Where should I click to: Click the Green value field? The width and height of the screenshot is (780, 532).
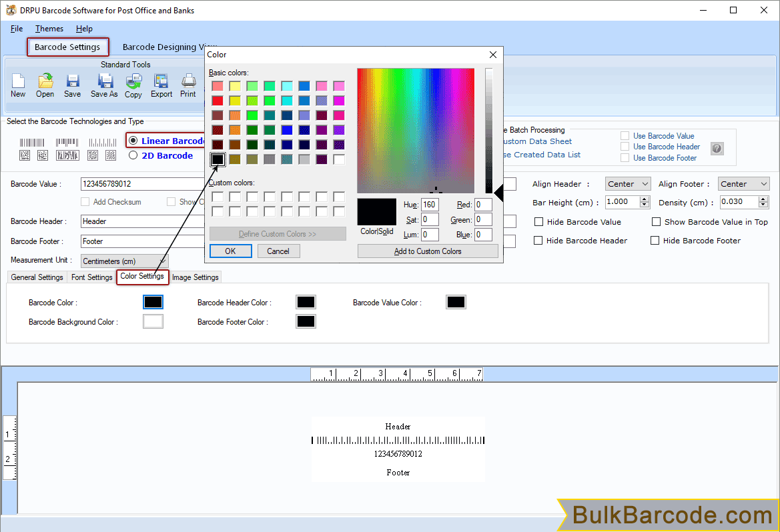point(483,219)
